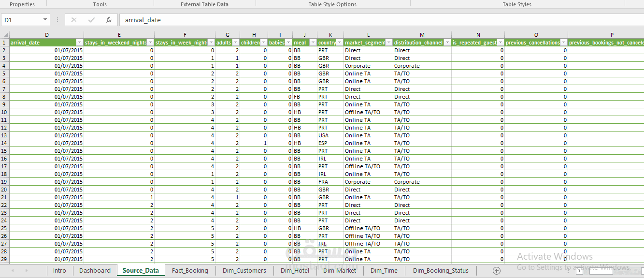The width and height of the screenshot is (644, 278).
Task: Select row 14 header
Action: point(4,143)
